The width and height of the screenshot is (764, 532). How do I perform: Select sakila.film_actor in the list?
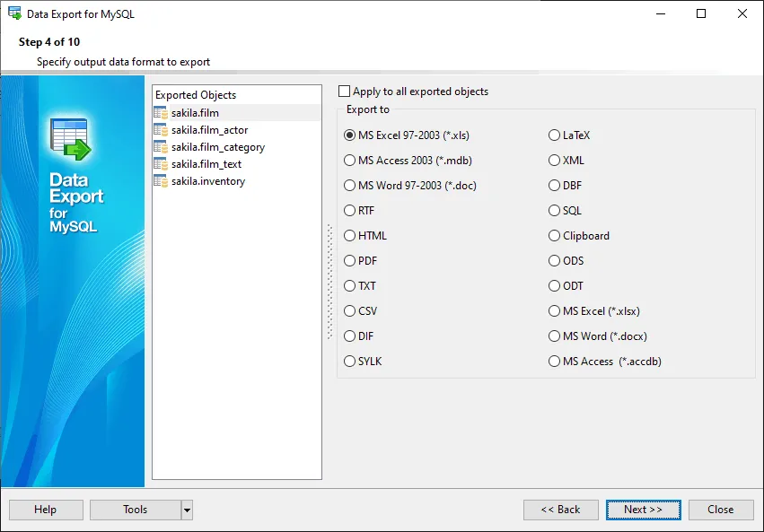point(237,130)
